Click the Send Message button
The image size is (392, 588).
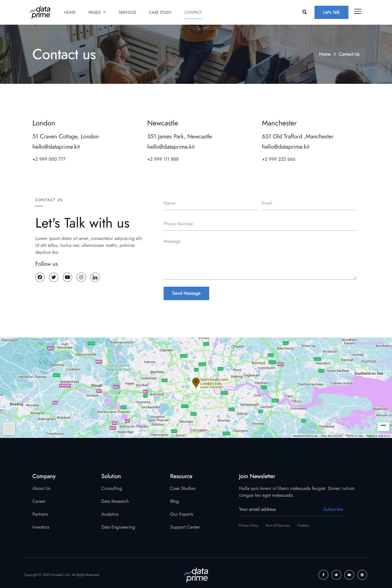click(186, 293)
